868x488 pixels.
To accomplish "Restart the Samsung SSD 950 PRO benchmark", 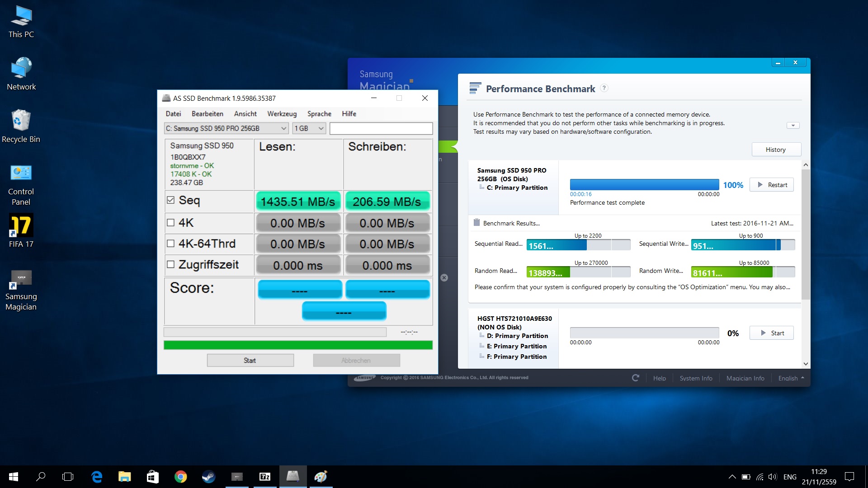I will tap(772, 185).
